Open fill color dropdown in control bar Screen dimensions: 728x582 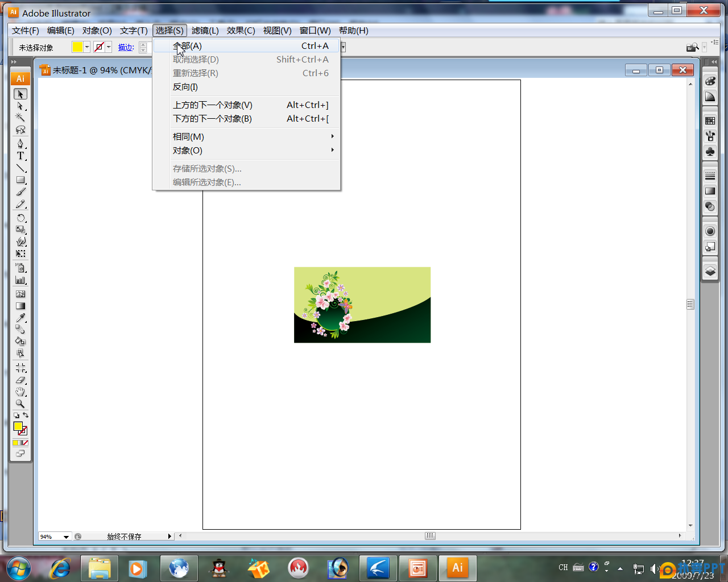point(87,47)
